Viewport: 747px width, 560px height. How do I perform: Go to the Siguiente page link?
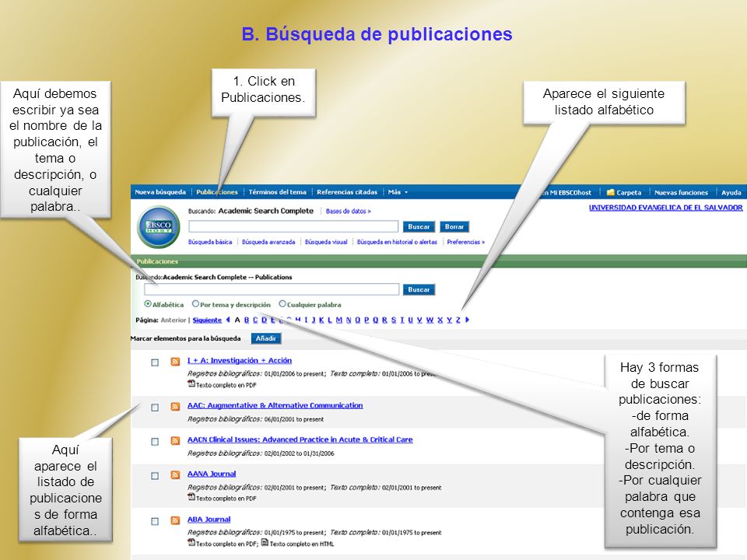[207, 320]
